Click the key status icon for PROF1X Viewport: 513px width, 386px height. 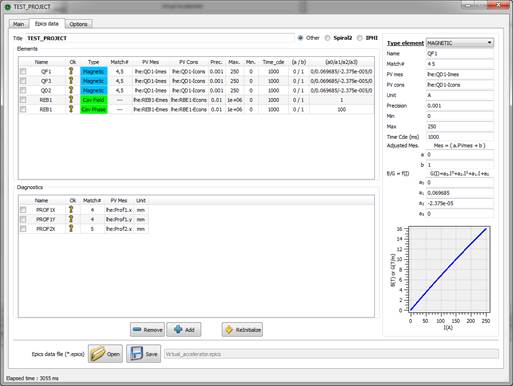71,210
